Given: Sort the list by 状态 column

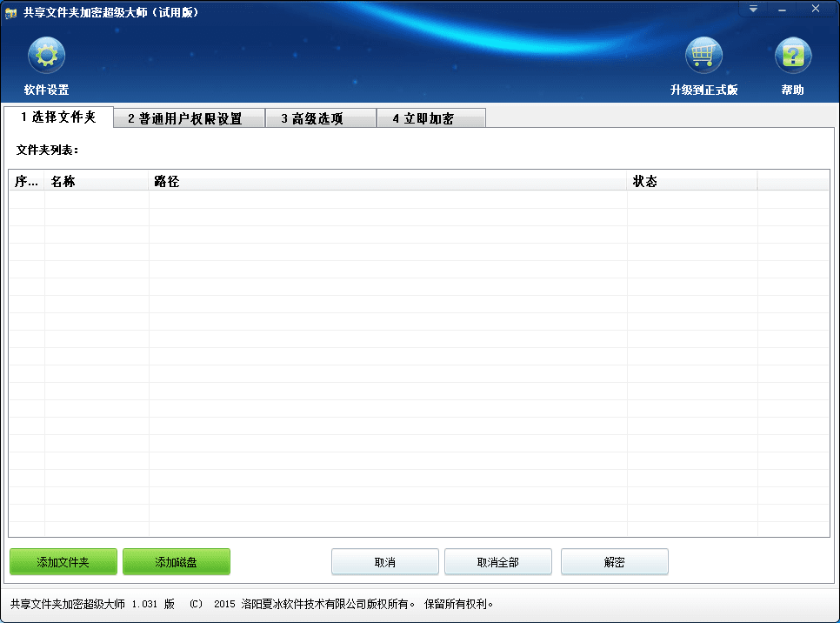Looking at the screenshot, I should tap(691, 181).
